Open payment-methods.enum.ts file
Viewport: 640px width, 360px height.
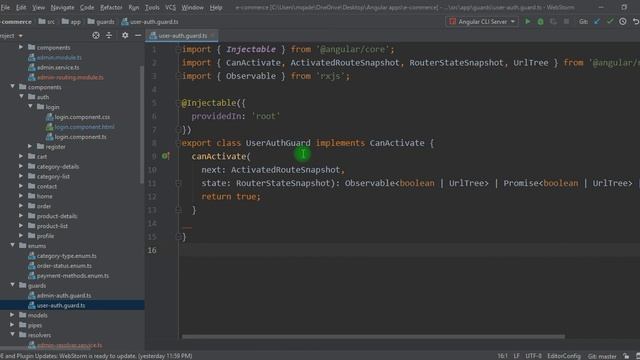coord(73,276)
